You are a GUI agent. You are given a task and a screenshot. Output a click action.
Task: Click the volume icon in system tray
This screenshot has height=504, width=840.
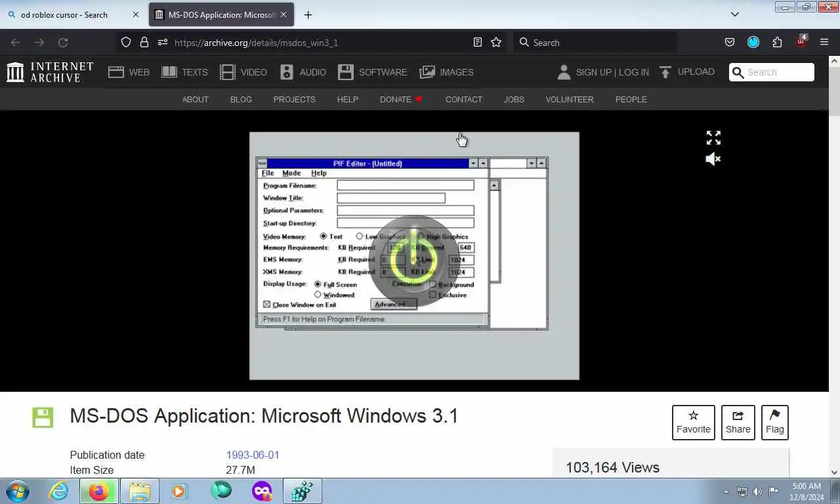(757, 492)
